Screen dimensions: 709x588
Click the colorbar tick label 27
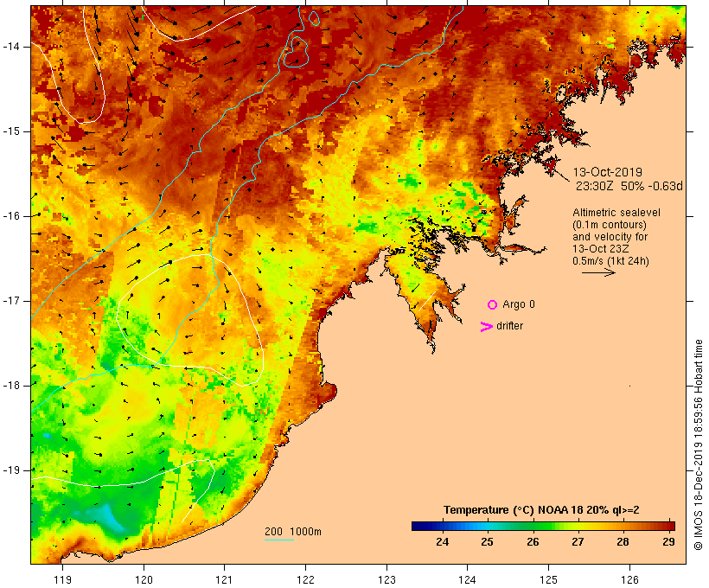point(578,542)
